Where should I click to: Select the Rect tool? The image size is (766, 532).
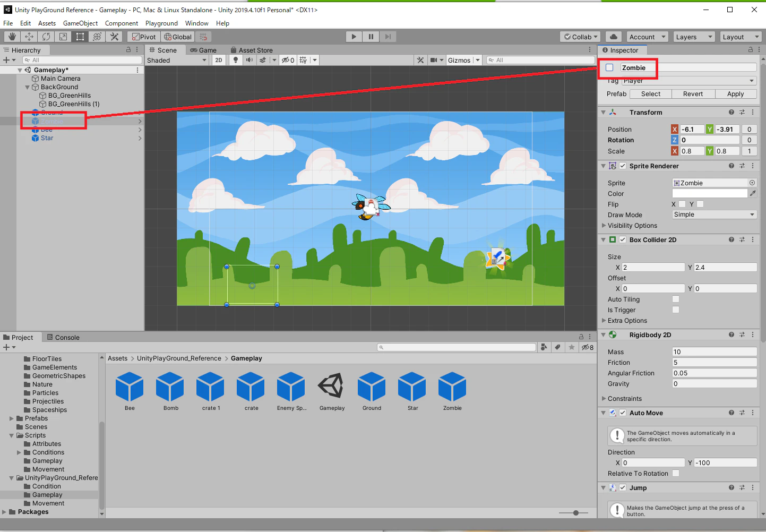point(80,37)
